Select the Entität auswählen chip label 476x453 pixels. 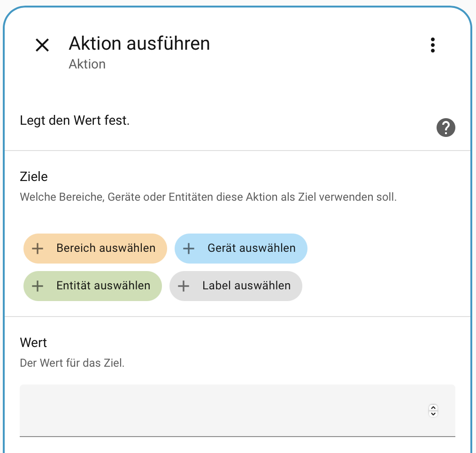(103, 286)
